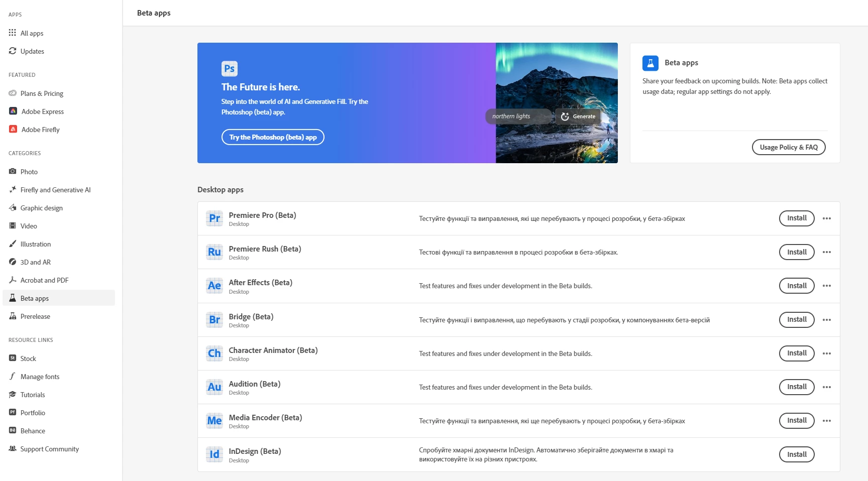Install Media Encoder (Beta)
Viewport: 868px width, 481px height.
797,421
